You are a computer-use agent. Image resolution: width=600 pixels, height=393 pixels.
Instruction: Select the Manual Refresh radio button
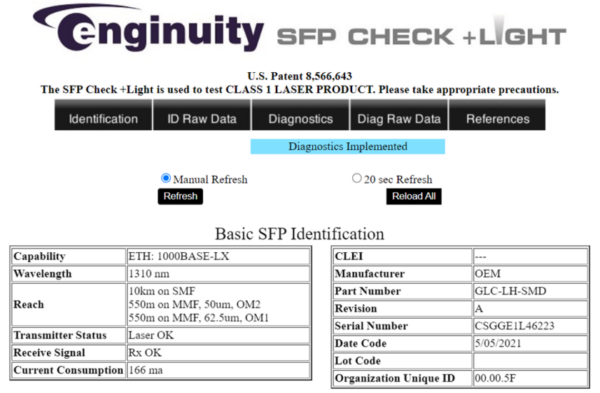166,178
